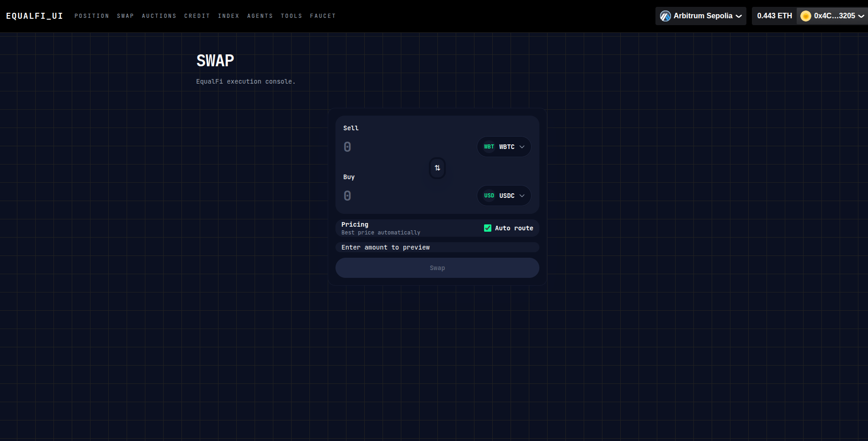Open the WBTC sell token dropdown
The image size is (868, 441).
pos(504,147)
